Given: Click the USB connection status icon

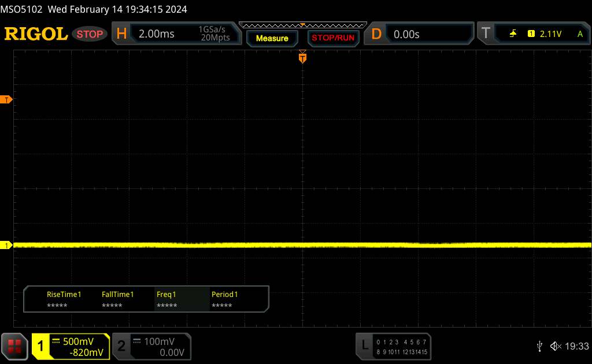Looking at the screenshot, I should (539, 346).
